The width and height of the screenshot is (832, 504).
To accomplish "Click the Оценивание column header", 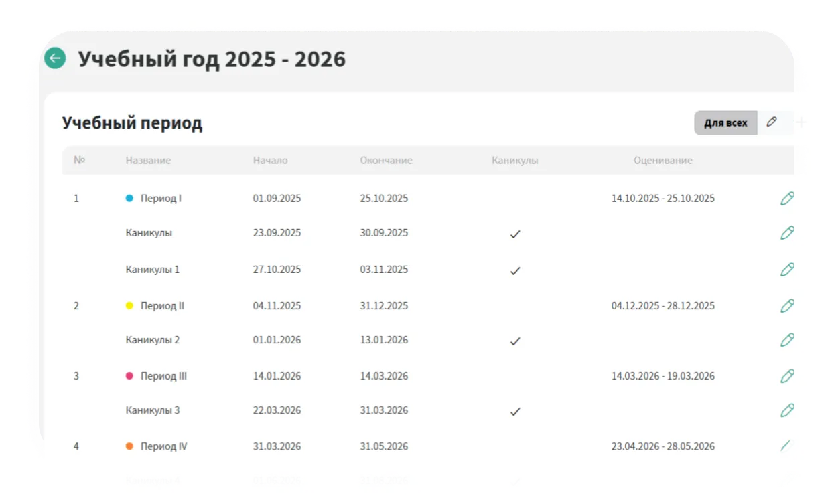I will click(x=663, y=161).
